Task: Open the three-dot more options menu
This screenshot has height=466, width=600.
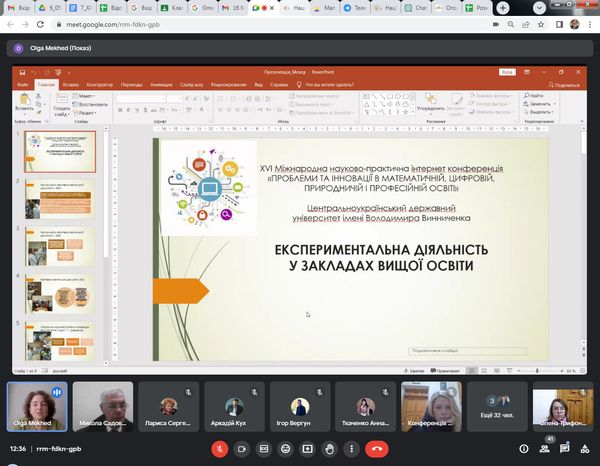Action: pyautogui.click(x=351, y=450)
